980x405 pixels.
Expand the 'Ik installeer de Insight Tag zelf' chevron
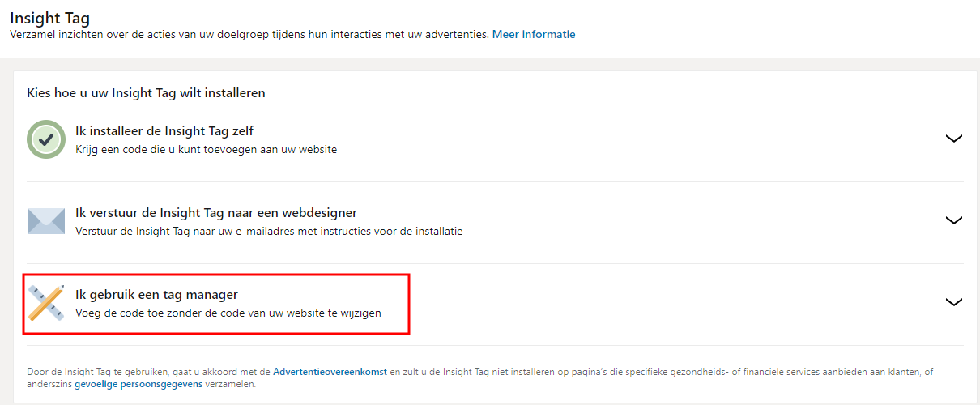click(953, 139)
